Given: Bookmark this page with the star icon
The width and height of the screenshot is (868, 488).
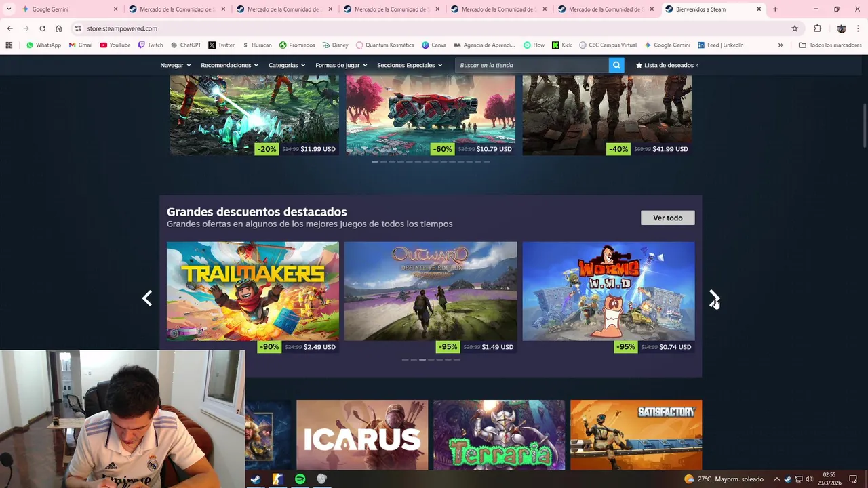Looking at the screenshot, I should (795, 28).
